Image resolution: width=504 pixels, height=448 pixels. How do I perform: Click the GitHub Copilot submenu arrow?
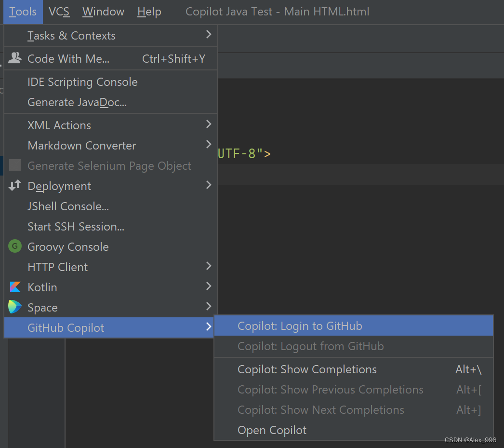point(209,327)
